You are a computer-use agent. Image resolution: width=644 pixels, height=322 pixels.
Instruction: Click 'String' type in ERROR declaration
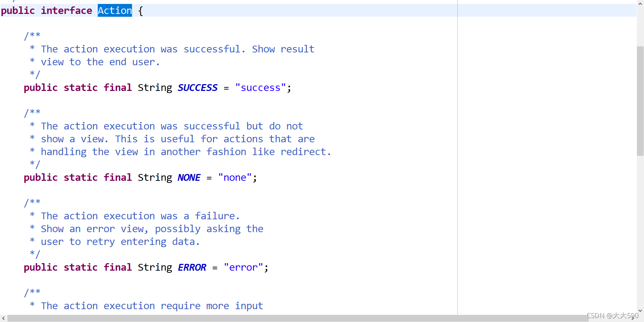155,267
